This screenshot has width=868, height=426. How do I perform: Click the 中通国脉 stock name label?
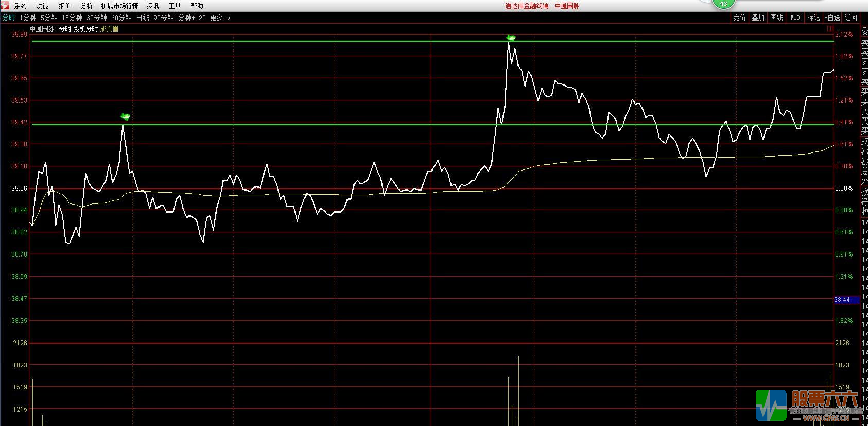coord(42,29)
